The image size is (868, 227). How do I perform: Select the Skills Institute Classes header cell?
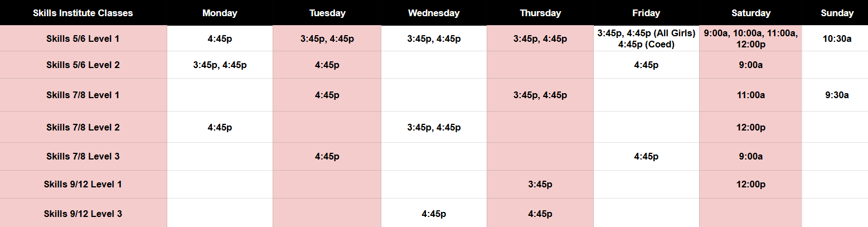tap(83, 13)
